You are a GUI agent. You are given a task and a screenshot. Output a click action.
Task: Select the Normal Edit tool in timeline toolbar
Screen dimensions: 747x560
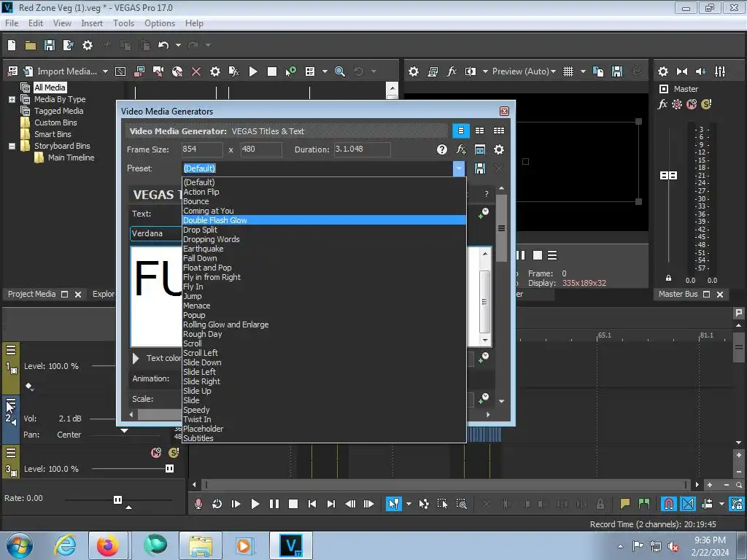[x=393, y=504]
